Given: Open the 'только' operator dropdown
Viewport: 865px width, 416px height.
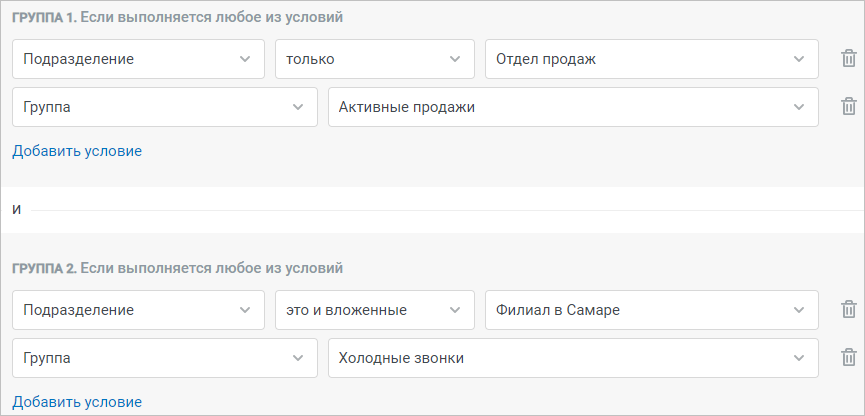Looking at the screenshot, I should tap(375, 59).
